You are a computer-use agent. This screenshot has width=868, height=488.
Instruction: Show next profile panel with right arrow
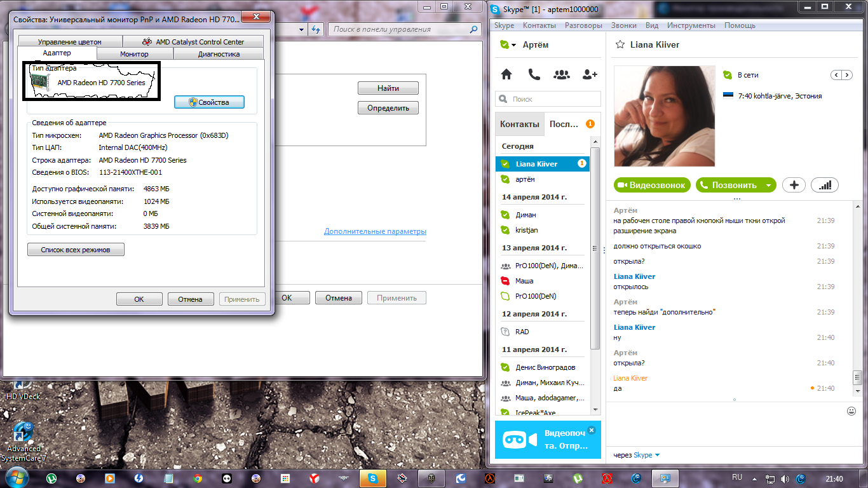click(x=848, y=75)
